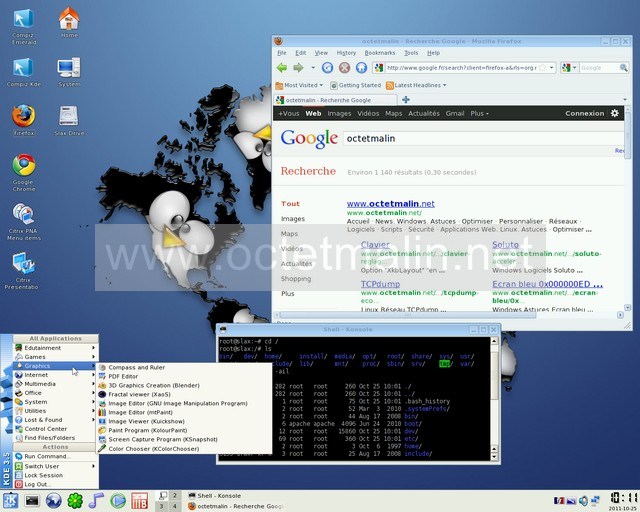Click Firefox's Reload button
The height and width of the screenshot is (512, 640).
tap(327, 67)
